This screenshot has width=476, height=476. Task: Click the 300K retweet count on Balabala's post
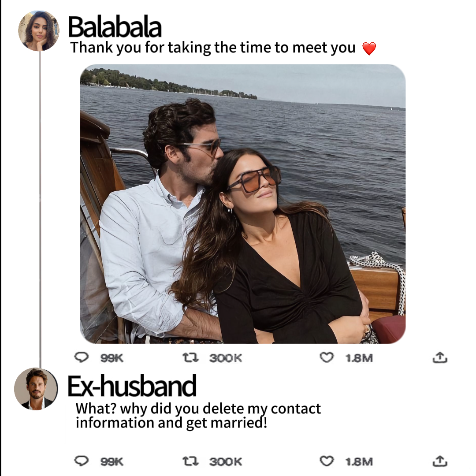225,358
